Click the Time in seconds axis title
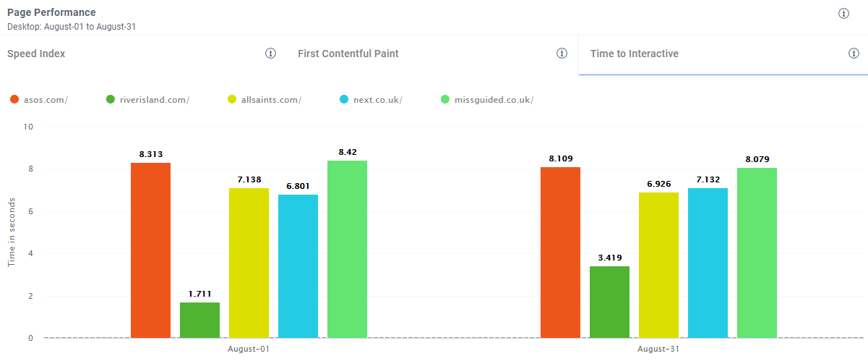 click(x=12, y=232)
